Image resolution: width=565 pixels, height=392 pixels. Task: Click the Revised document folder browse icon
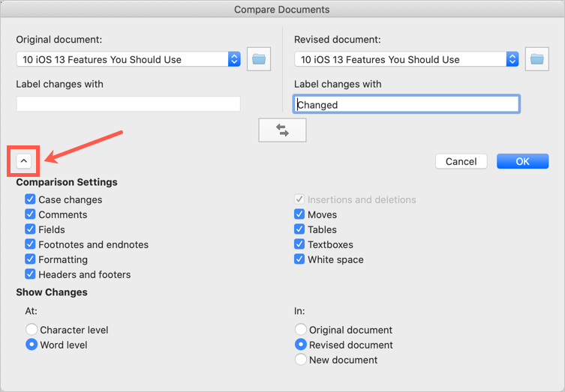tap(536, 59)
